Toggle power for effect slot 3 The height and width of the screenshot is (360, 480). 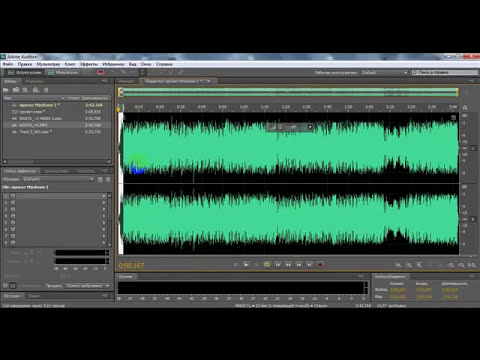(x=13, y=209)
